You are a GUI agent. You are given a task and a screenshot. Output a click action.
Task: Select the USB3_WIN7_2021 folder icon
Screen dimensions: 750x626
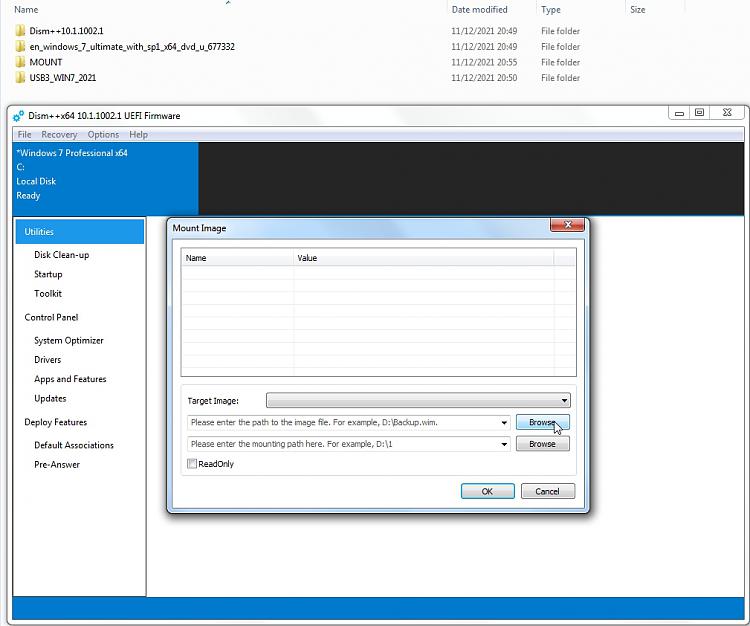[x=20, y=77]
